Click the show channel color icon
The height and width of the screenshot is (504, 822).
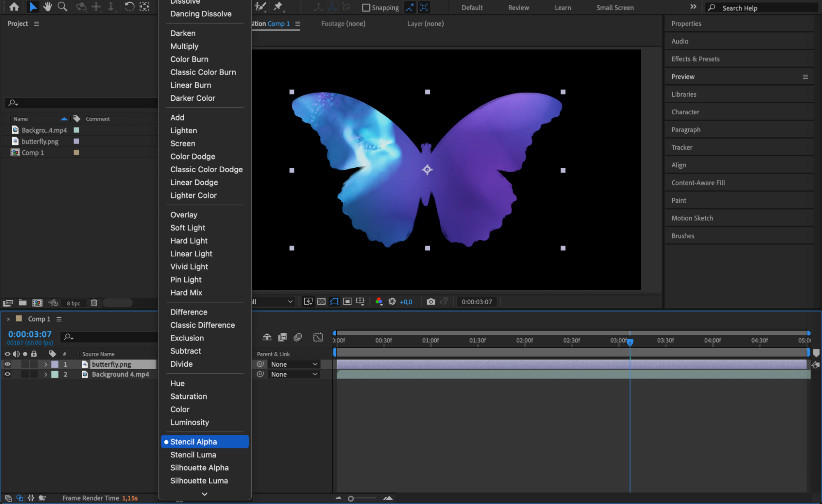tap(379, 302)
